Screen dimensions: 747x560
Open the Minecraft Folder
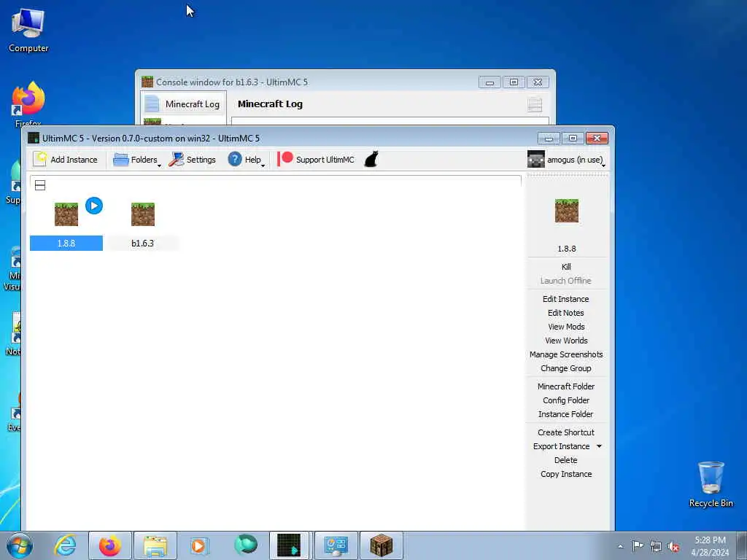point(566,386)
